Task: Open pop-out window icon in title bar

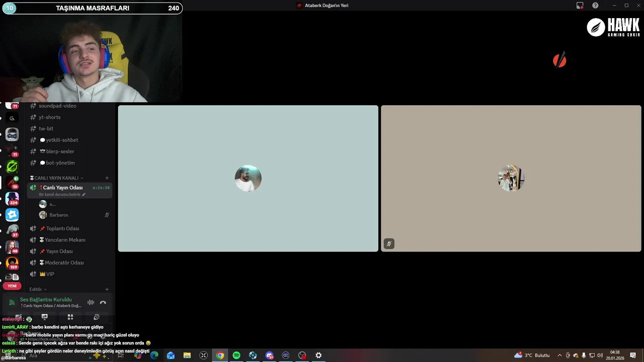Action: [580, 6]
